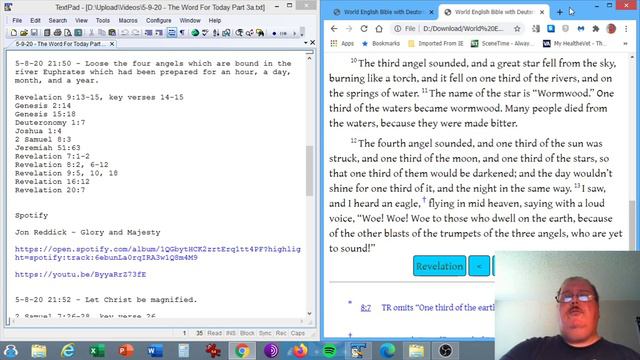Click Undo icon in TextPad toolbar
The width and height of the screenshot is (640, 360).
pyautogui.click(x=125, y=33)
